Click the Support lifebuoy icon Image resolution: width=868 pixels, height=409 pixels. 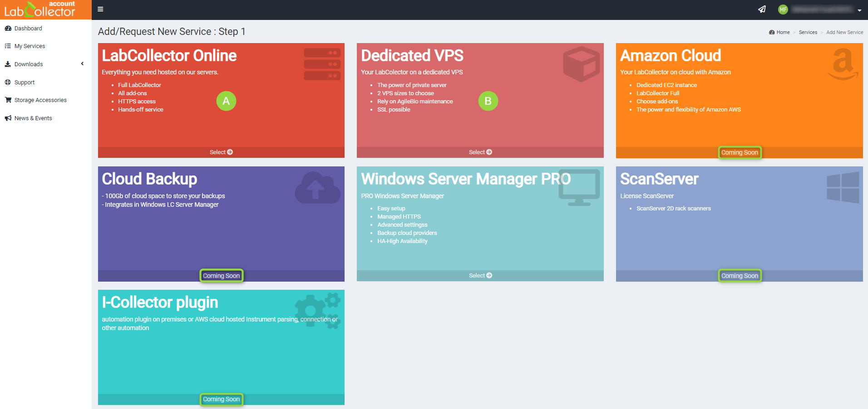pyautogui.click(x=8, y=82)
